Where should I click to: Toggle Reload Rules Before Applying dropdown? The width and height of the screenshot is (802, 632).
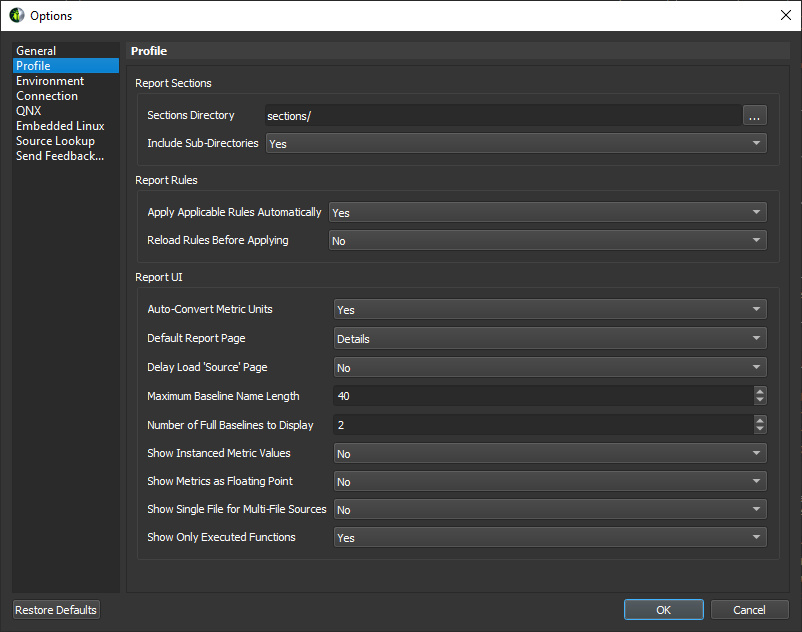(x=547, y=241)
